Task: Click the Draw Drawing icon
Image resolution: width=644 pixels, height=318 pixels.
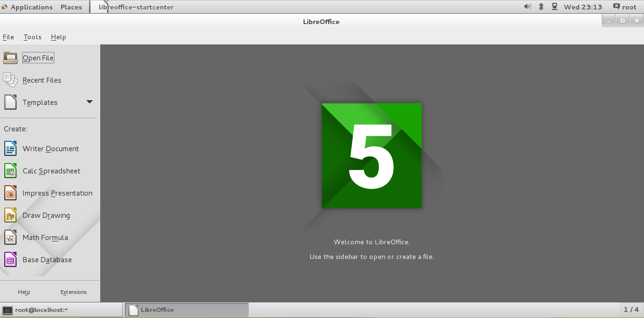Action: (x=10, y=215)
